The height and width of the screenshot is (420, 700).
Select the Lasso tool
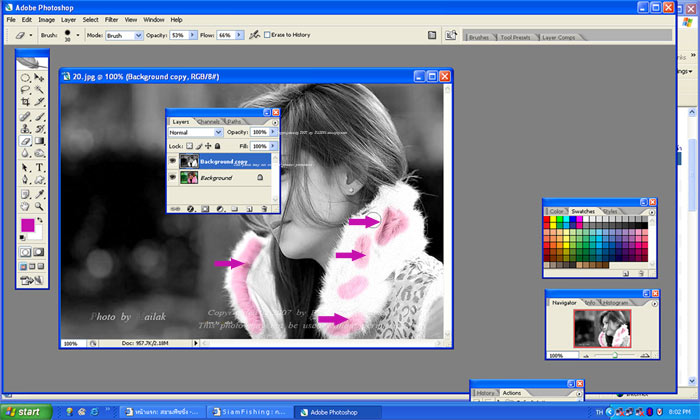[x=25, y=90]
